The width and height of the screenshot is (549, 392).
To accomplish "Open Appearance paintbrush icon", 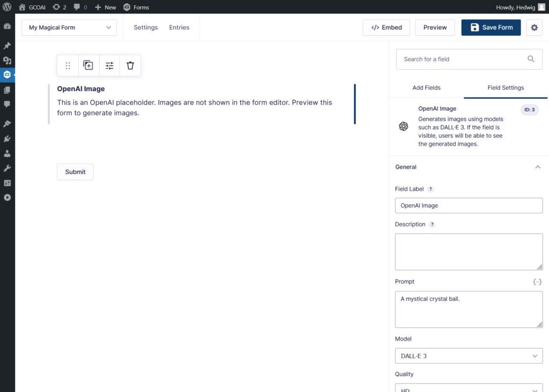I will point(7,124).
